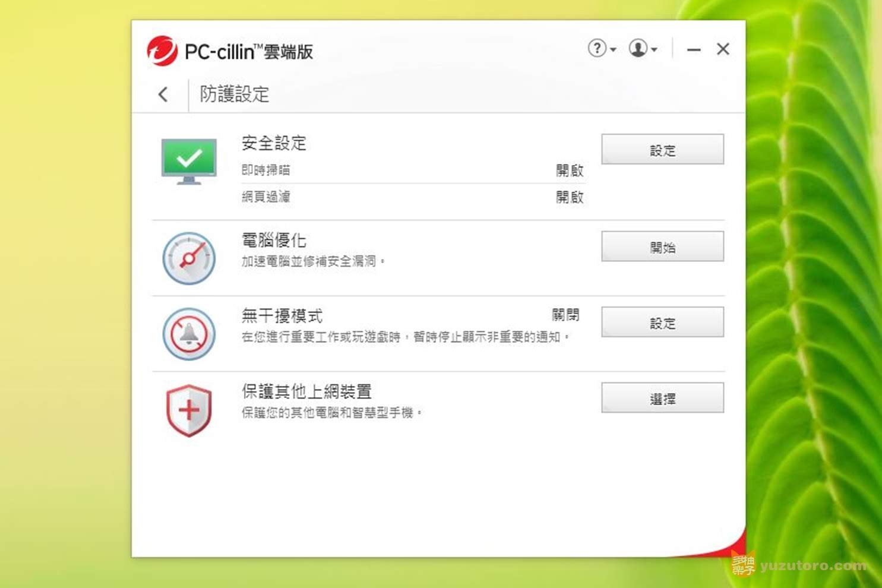
Task: Select the 安全設定 heading
Action: click(274, 143)
